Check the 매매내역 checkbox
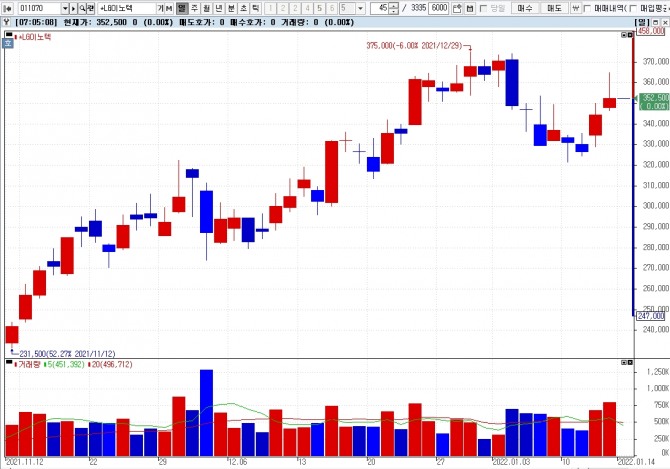The width and height of the screenshot is (670, 469). [x=587, y=8]
